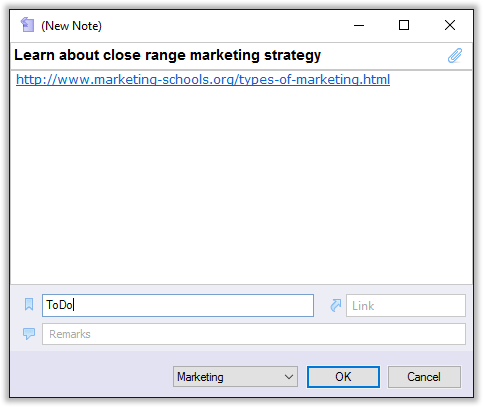Click into the ToDo tags field
The width and height of the screenshot is (483, 407).
click(178, 305)
